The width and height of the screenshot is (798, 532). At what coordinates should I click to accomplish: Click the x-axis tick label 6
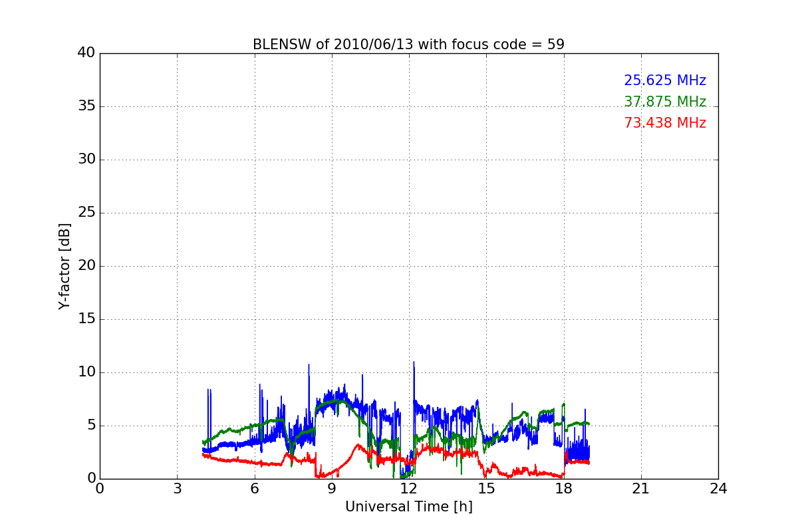(x=255, y=489)
